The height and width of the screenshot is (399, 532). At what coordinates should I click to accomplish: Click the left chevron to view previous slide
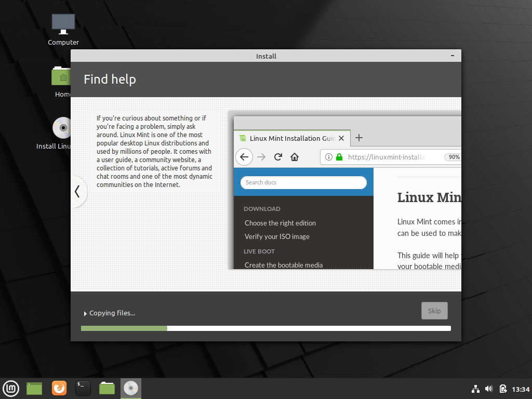tap(78, 192)
